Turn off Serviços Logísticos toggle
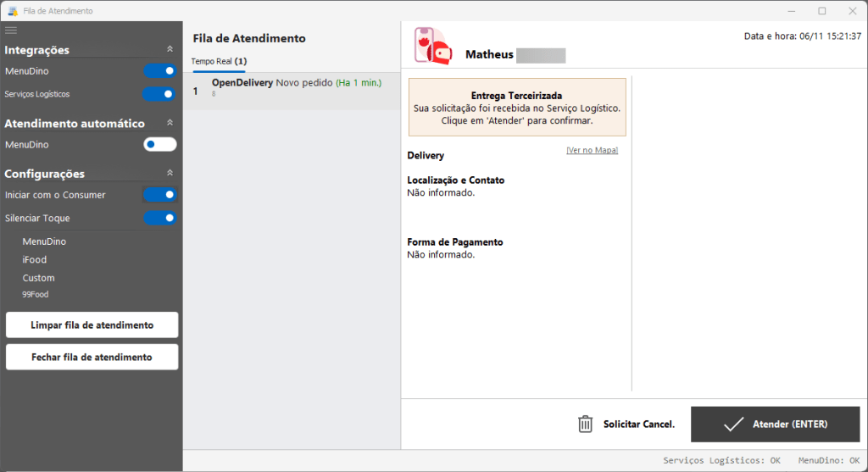 coord(159,94)
